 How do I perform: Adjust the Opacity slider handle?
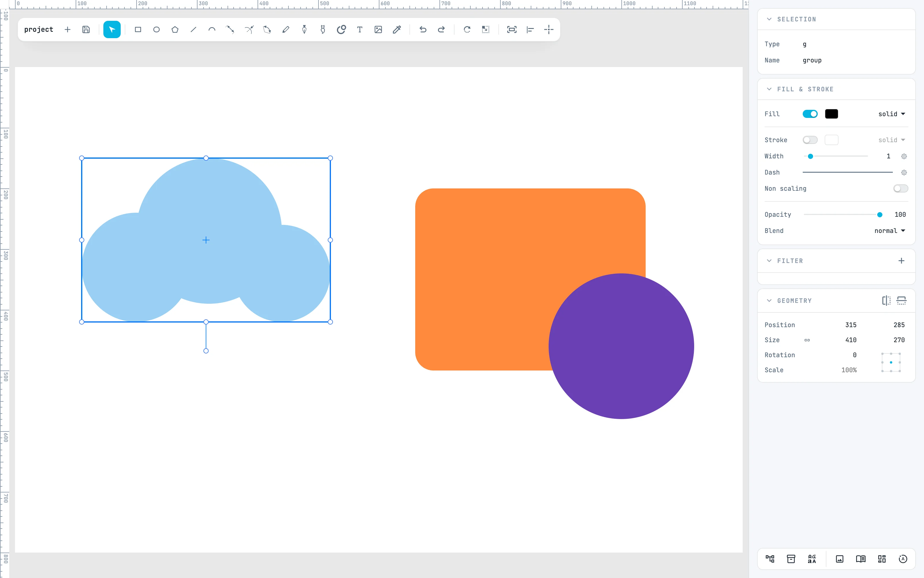(880, 215)
